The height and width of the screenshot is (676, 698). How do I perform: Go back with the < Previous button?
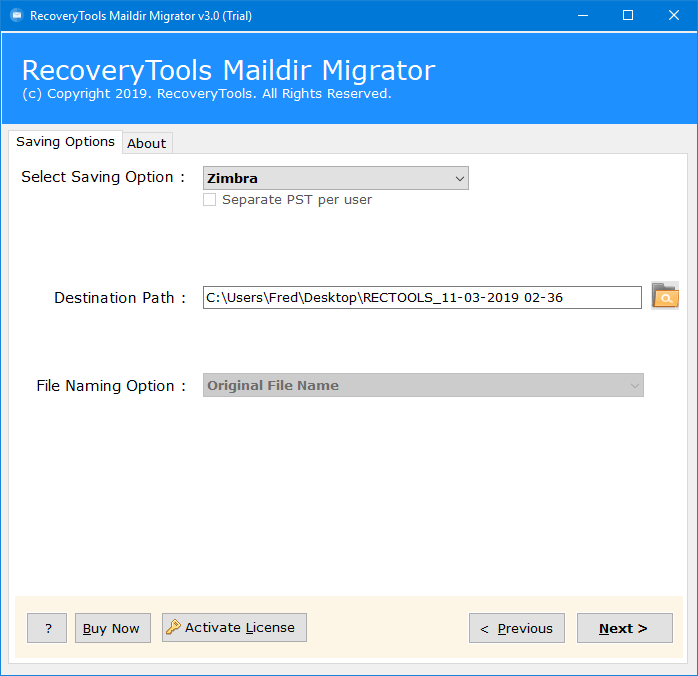tap(517, 628)
